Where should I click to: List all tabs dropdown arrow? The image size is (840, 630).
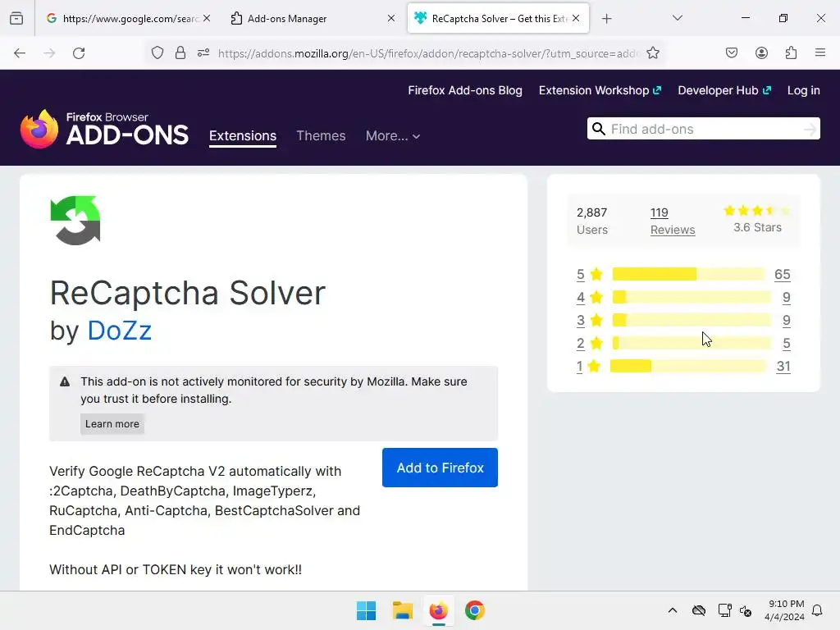click(677, 18)
